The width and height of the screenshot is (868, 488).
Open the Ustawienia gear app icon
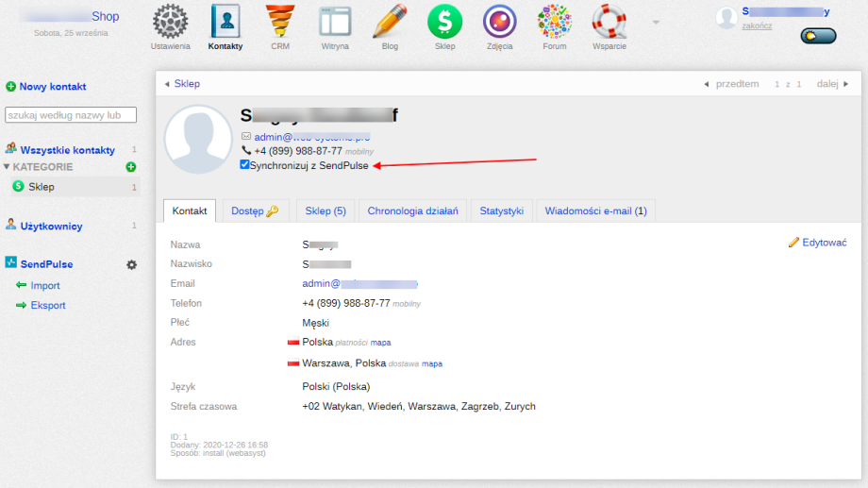click(170, 23)
